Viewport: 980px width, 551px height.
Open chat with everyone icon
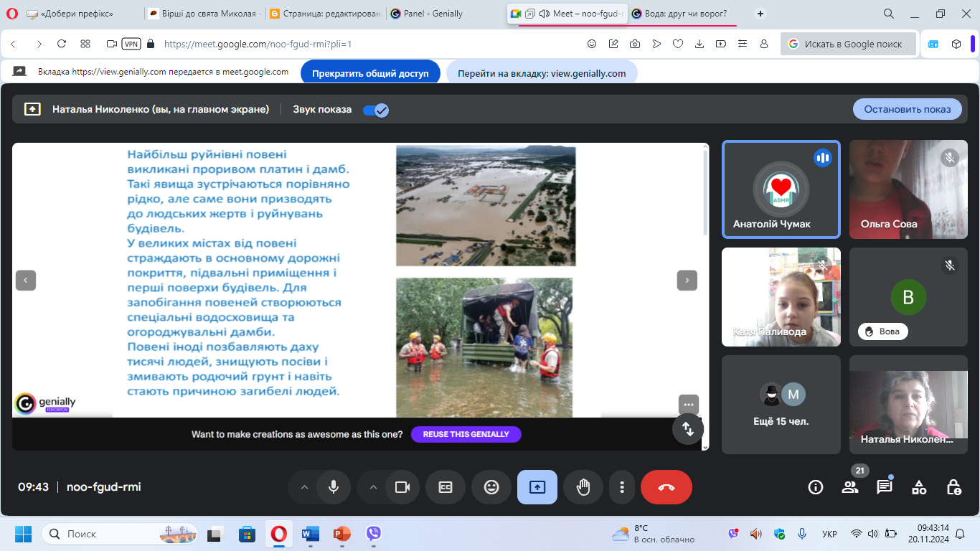coord(885,487)
